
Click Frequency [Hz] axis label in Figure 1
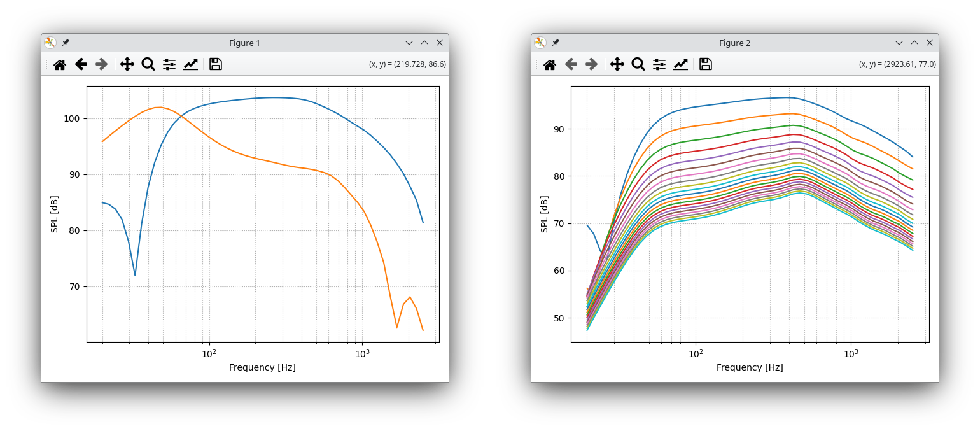pos(262,367)
